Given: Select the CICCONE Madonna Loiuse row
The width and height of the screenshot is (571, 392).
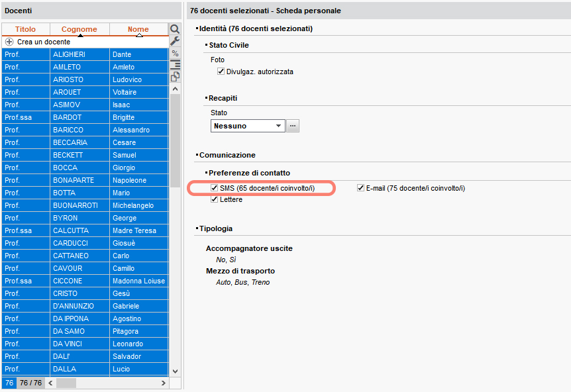Looking at the screenshot, I should (85, 281).
